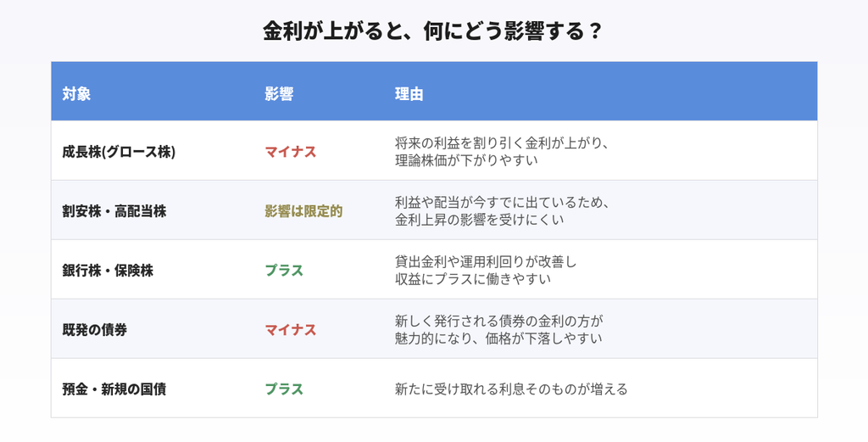Click the 影響は限定的 cell

tap(303, 211)
